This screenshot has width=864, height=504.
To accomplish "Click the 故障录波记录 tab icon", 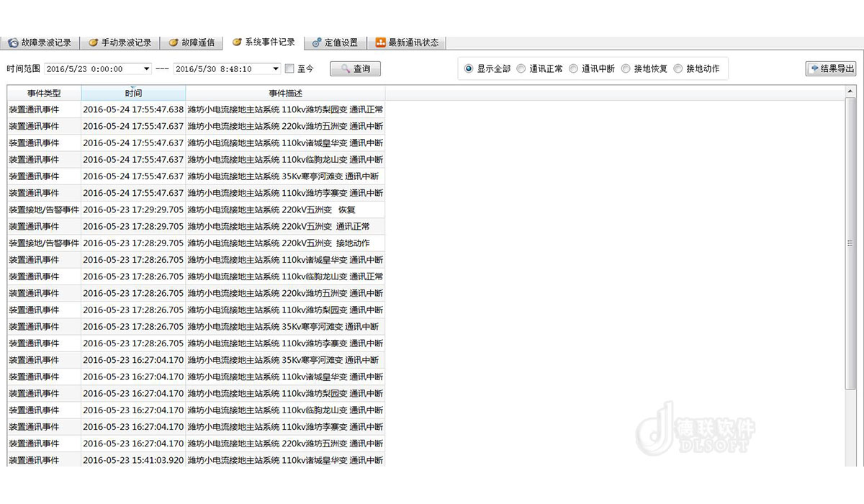I will point(13,42).
